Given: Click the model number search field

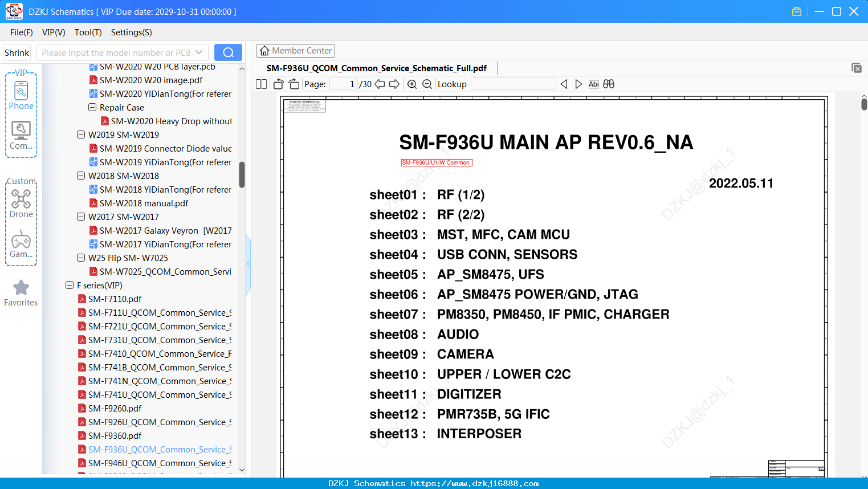Looking at the screenshot, I should coord(116,52).
